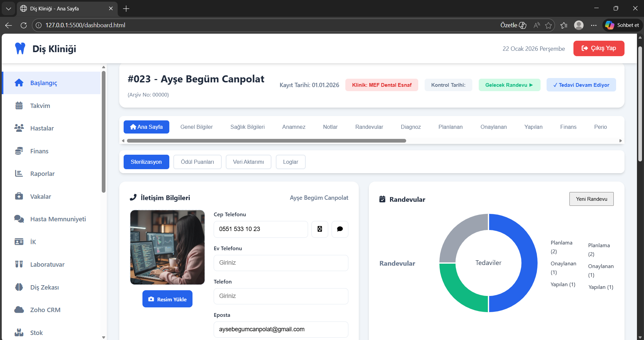Click the Kontrol Tarihi badge
Image resolution: width=644 pixels, height=340 pixels.
pyautogui.click(x=448, y=85)
